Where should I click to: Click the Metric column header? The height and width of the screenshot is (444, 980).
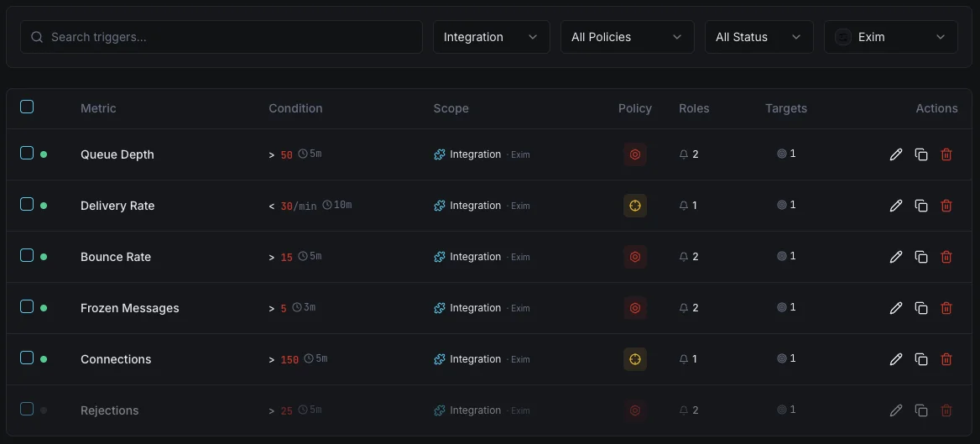(98, 108)
